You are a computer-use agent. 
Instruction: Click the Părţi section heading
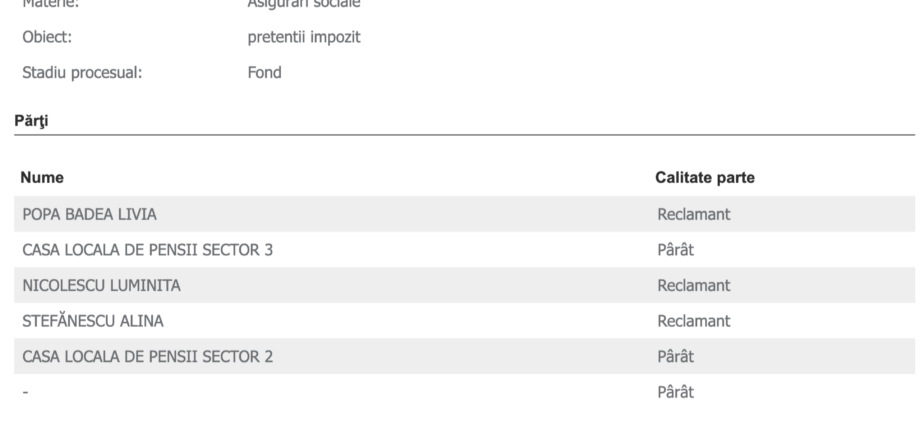(31, 121)
